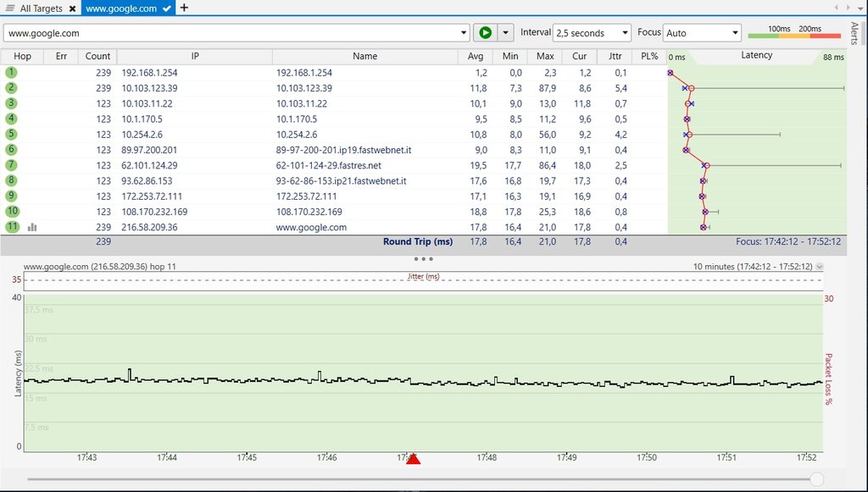
Task: Toggle the timeline graph icon on hop 11
Action: [32, 227]
